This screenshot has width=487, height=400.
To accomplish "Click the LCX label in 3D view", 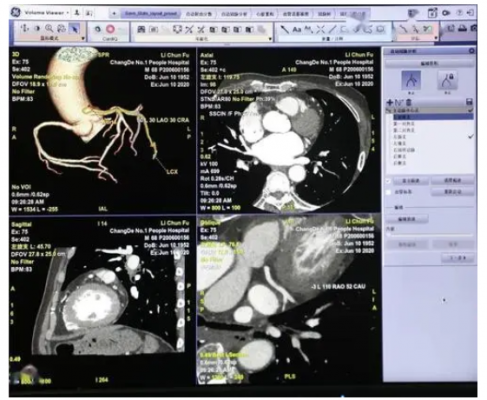I will (x=172, y=172).
